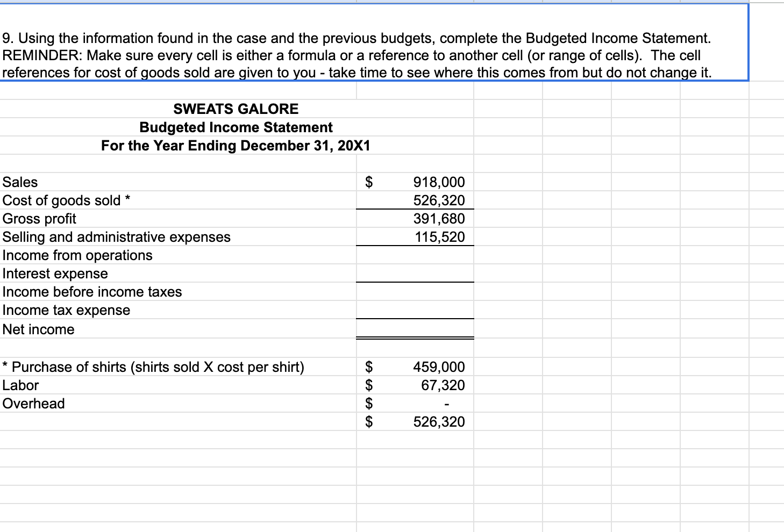Click the empty 'Net income' amount cell
Screen dimensions: 784x532
[x=414, y=329]
